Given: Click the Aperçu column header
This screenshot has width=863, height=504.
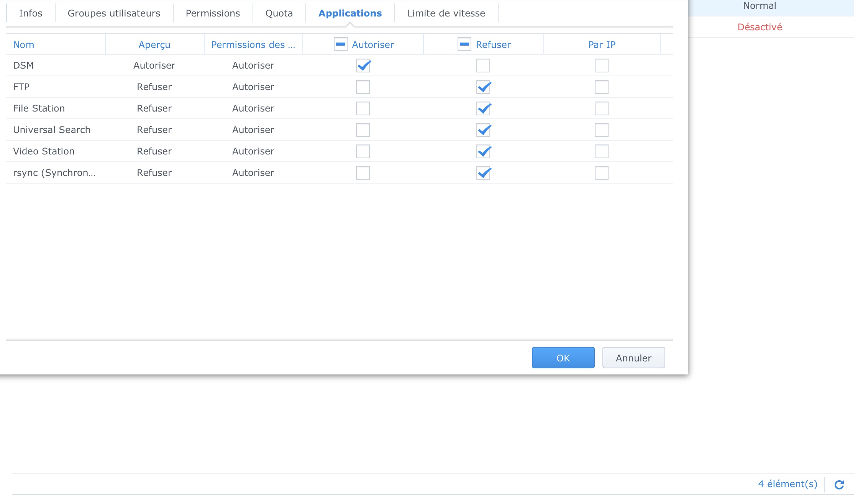Looking at the screenshot, I should pyautogui.click(x=154, y=45).
